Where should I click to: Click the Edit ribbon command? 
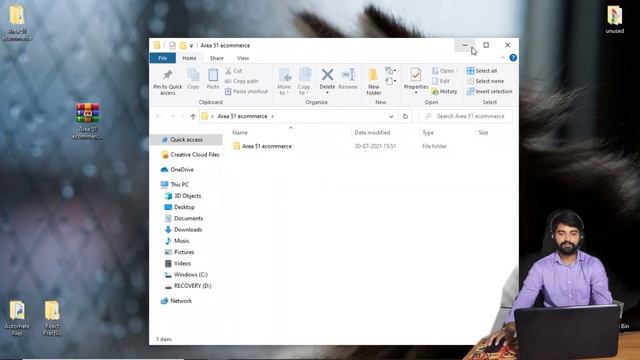(x=441, y=81)
